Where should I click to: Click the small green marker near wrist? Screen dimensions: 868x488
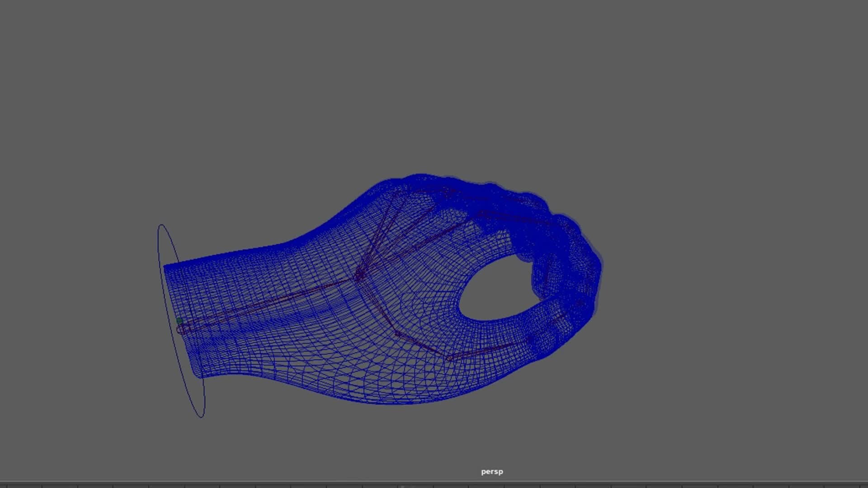tap(179, 320)
